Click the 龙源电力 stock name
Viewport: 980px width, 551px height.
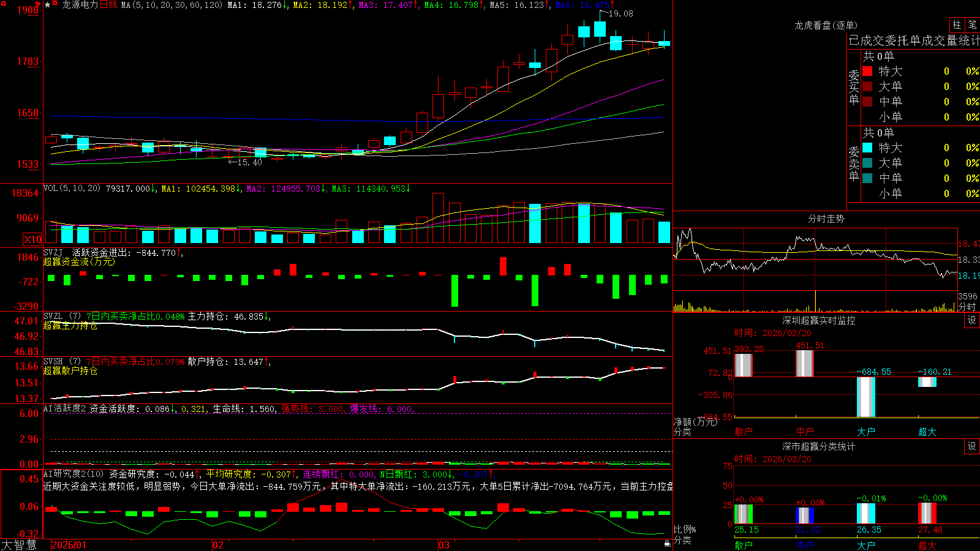point(80,5)
